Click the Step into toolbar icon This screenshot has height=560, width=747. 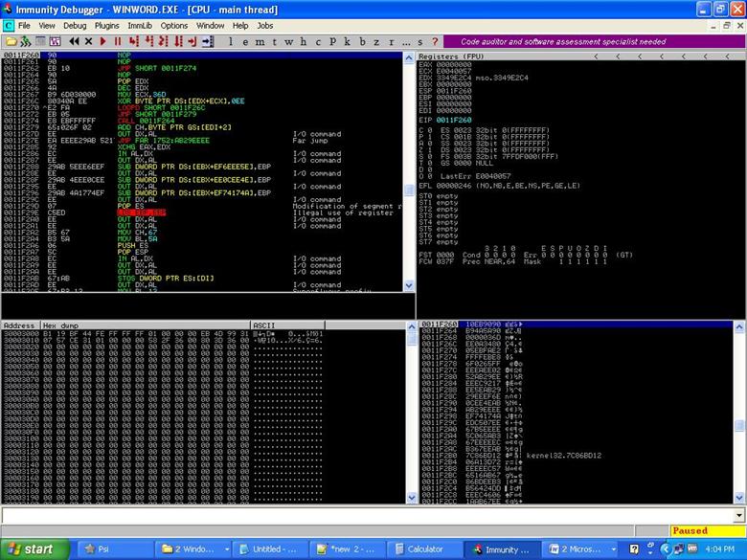point(133,41)
